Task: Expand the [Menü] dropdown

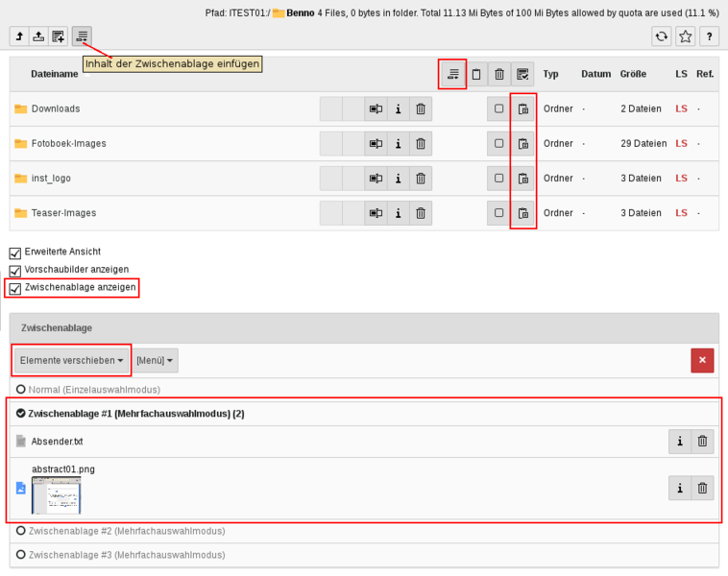Action: (x=156, y=361)
